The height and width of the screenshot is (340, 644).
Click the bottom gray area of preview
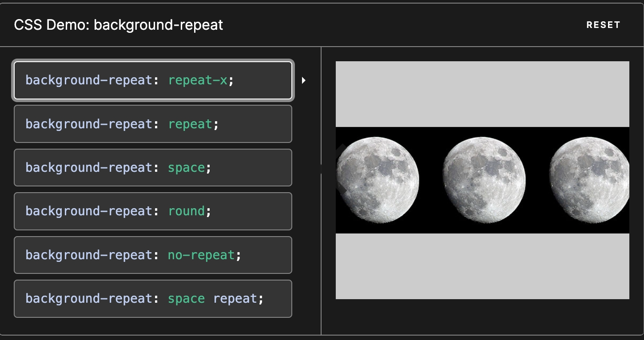pos(482,266)
